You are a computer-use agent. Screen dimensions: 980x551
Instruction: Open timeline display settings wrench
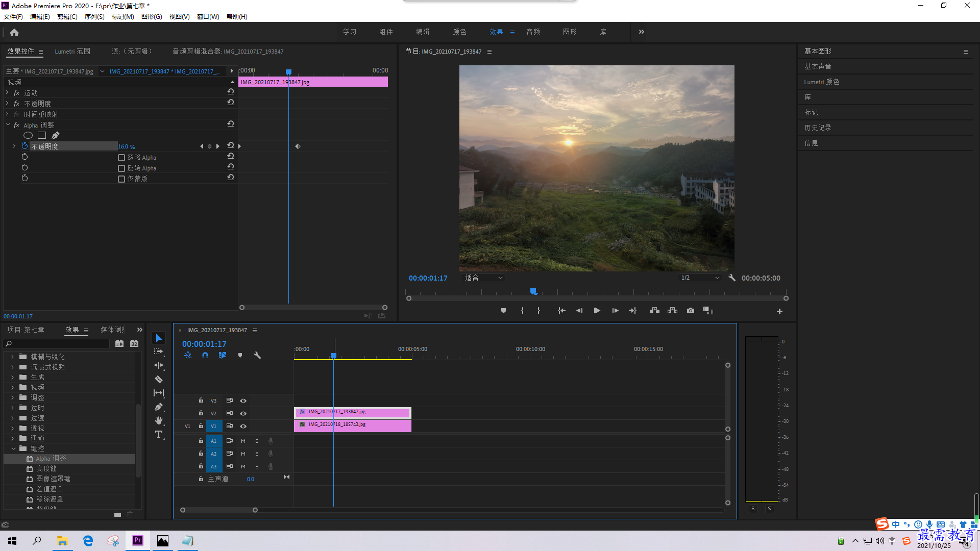257,355
